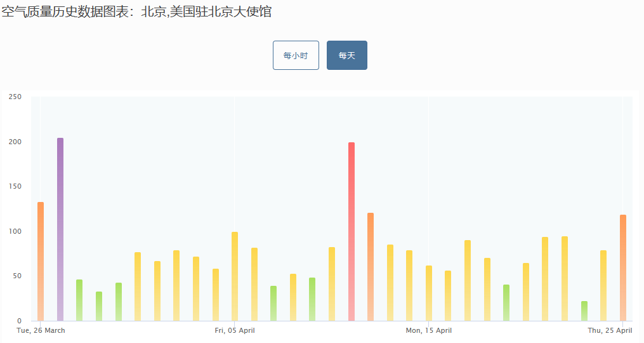The width and height of the screenshot is (644, 343).
Task: Click the 250 value on the y-axis
Action: tap(15, 97)
